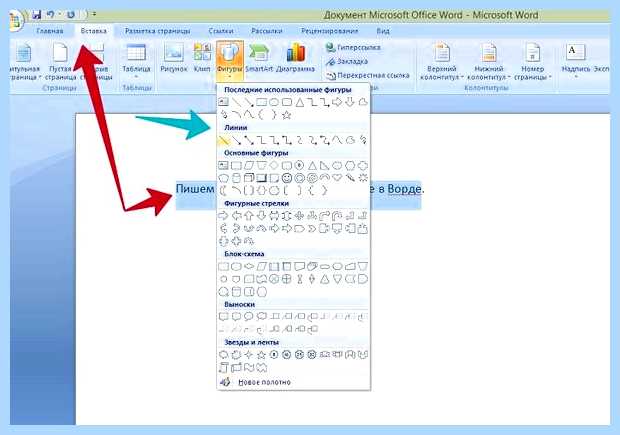
Task: Open the Quick Access Toolbar customize arrow
Action: pos(94,14)
